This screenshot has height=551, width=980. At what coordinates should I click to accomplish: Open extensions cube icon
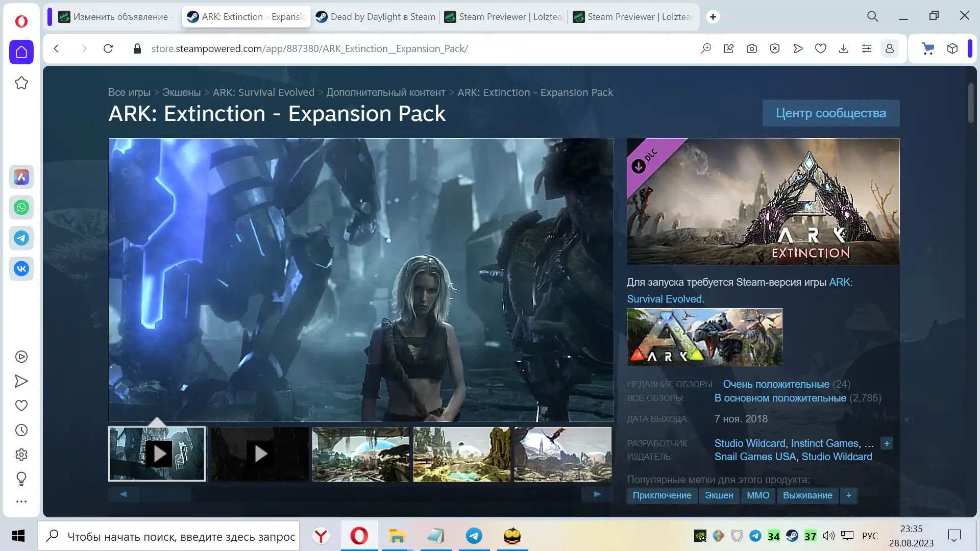[x=952, y=48]
